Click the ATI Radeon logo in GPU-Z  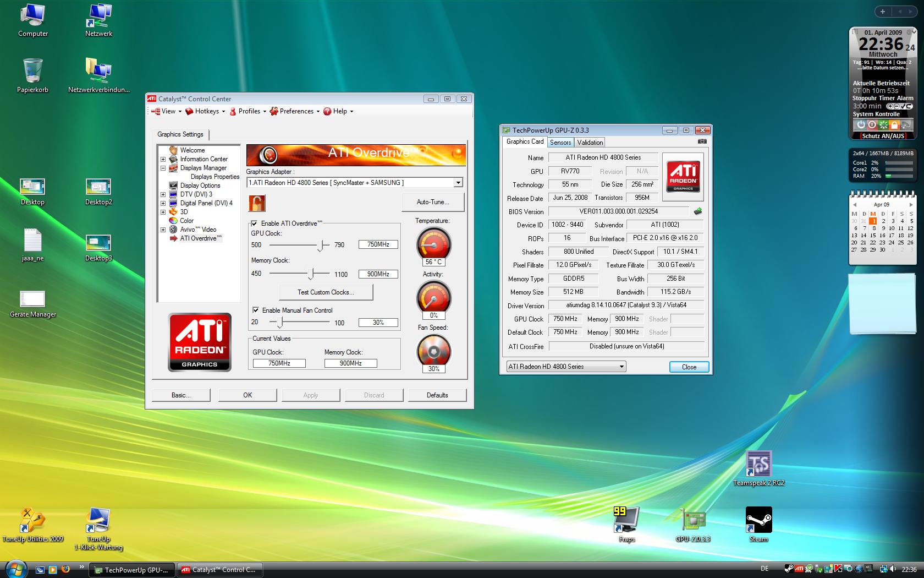click(x=683, y=176)
